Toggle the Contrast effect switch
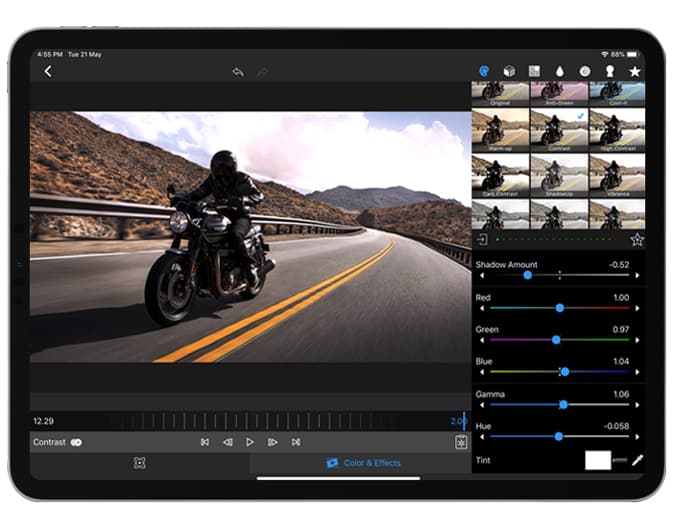This screenshot has height=530, width=675. point(76,443)
